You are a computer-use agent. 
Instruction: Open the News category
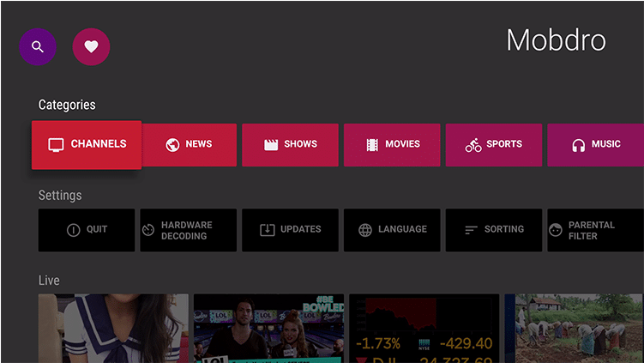click(x=189, y=144)
